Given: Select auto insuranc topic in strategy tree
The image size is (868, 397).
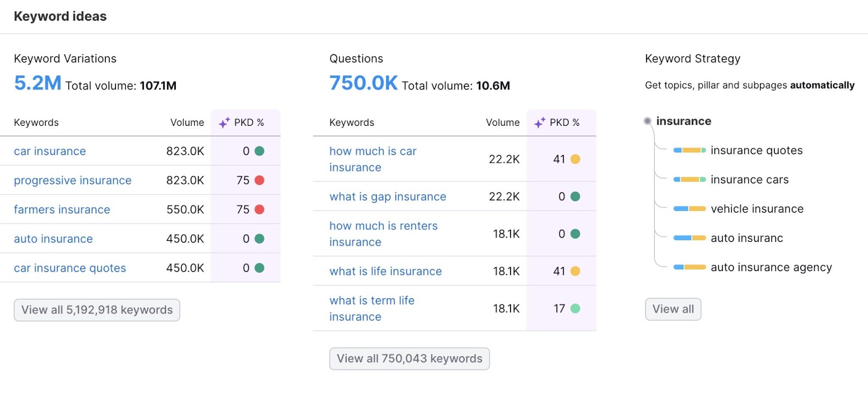Looking at the screenshot, I should (747, 239).
